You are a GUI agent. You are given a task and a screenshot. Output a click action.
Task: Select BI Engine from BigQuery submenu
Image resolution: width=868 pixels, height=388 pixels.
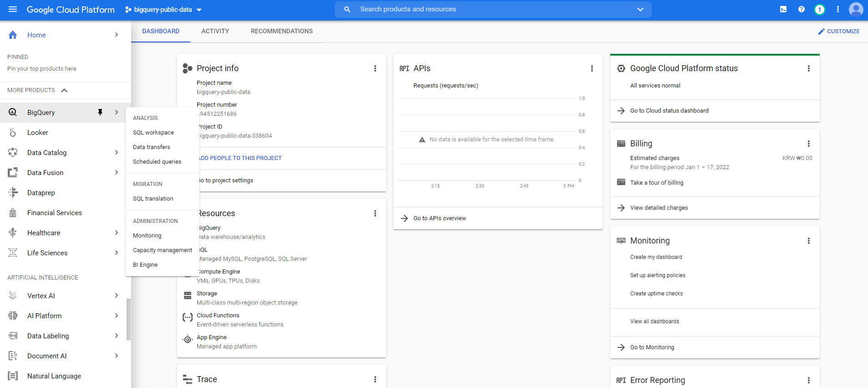tap(145, 265)
